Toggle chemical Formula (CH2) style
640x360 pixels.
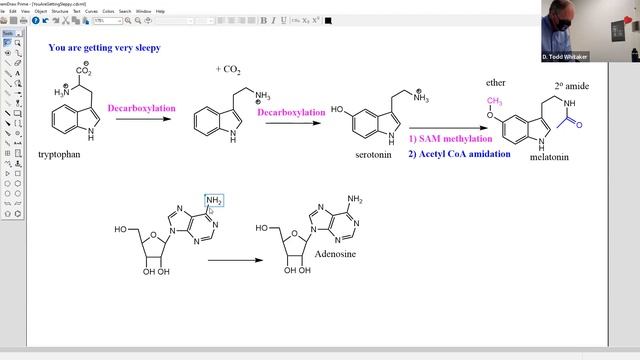click(x=296, y=20)
